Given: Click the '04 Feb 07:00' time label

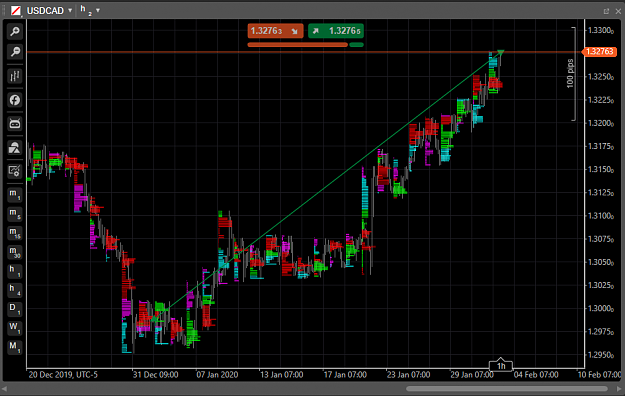Looking at the screenshot, I should coord(536,375).
